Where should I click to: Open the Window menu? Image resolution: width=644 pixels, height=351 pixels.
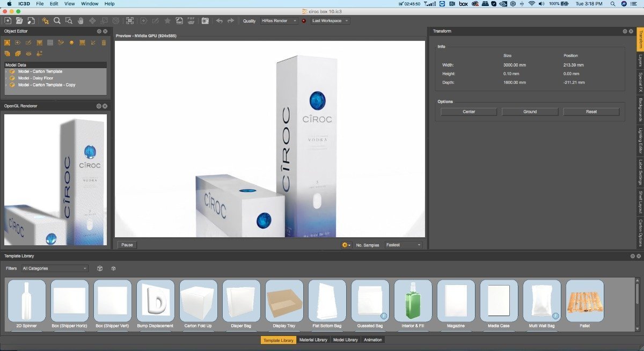(x=90, y=4)
